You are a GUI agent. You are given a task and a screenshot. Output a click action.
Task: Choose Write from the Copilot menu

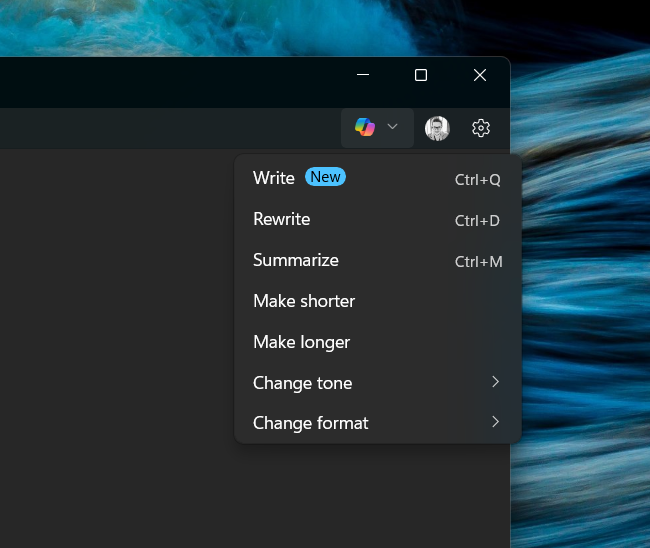click(378, 178)
